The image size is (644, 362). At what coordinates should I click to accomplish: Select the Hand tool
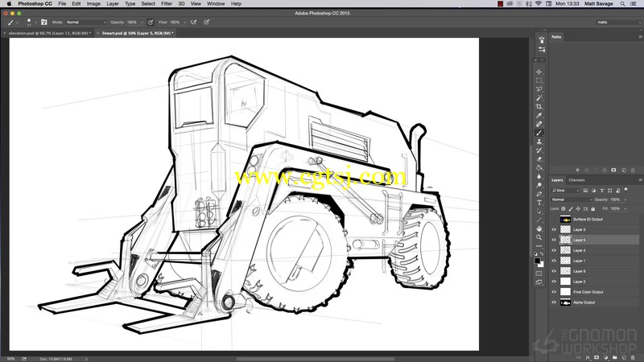click(x=539, y=228)
